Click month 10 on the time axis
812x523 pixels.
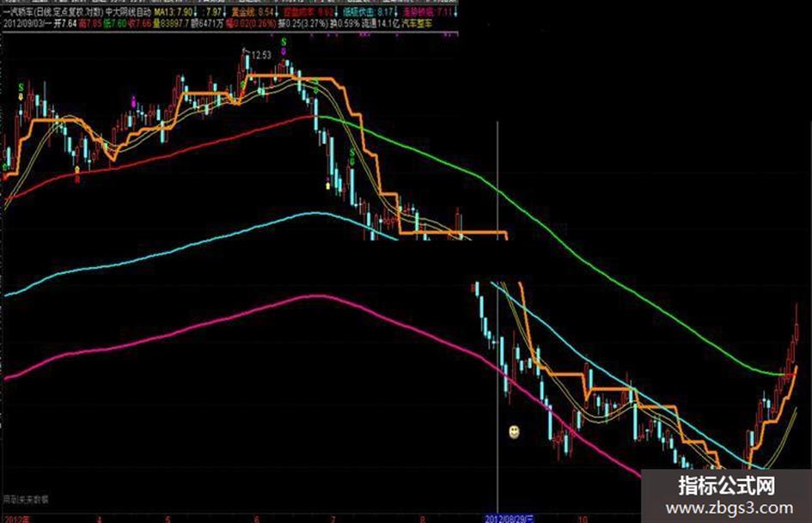(583, 519)
